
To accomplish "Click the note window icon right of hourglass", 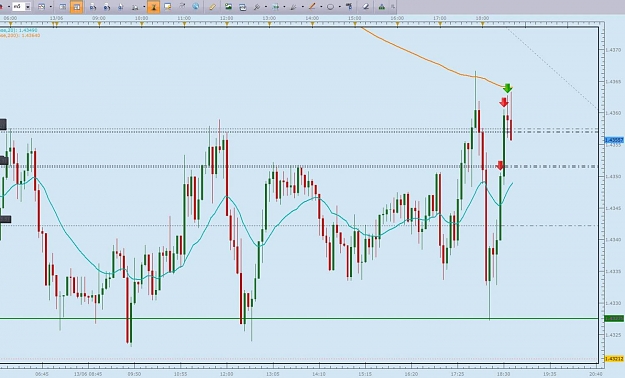I will [x=167, y=6].
